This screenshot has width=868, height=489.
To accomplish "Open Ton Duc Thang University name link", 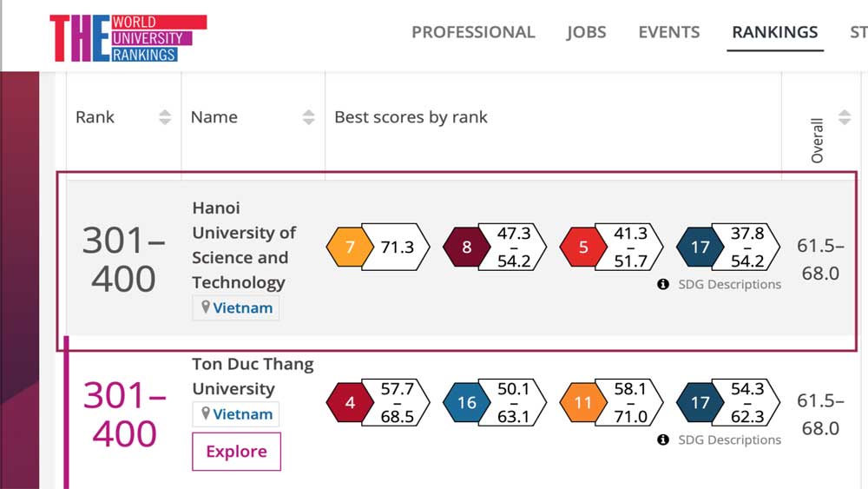I will [253, 376].
